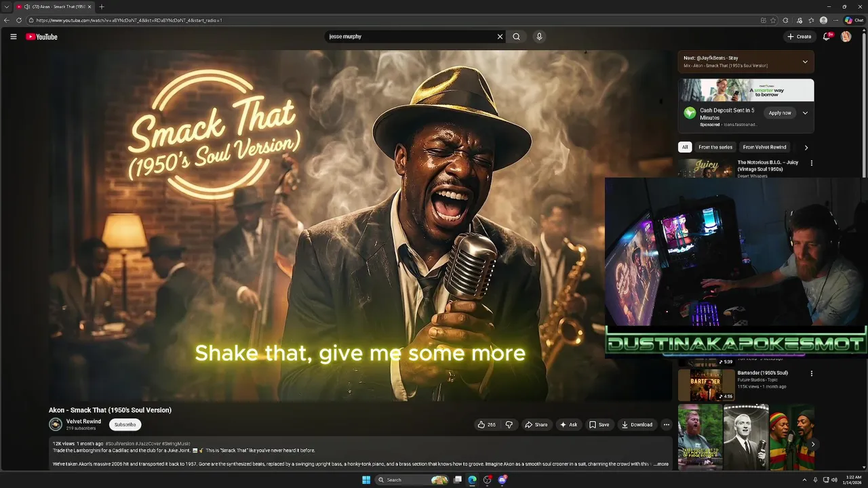This screenshot has height=488, width=868.
Task: Open the Create button
Action: 800,37
